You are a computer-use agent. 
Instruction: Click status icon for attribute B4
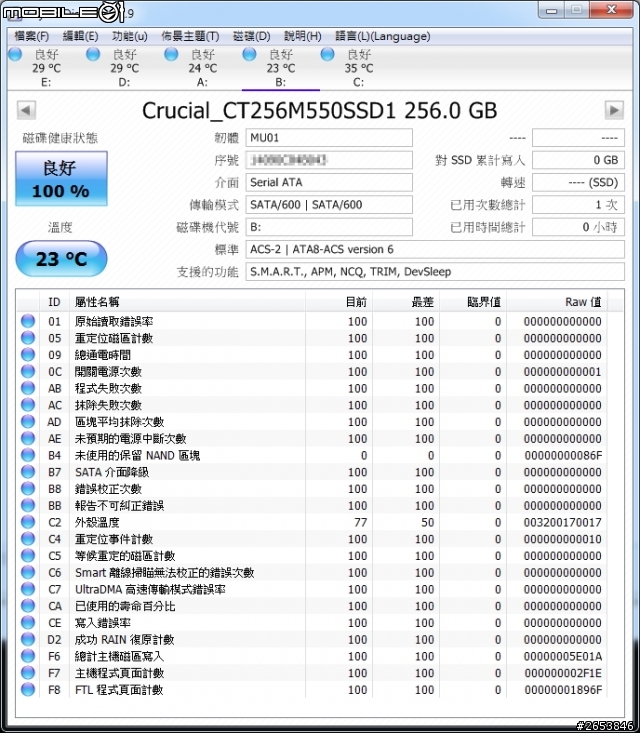point(28,455)
